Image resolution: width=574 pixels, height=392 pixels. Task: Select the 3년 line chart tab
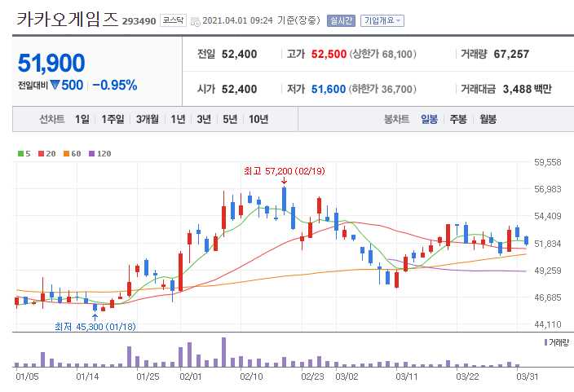point(204,119)
